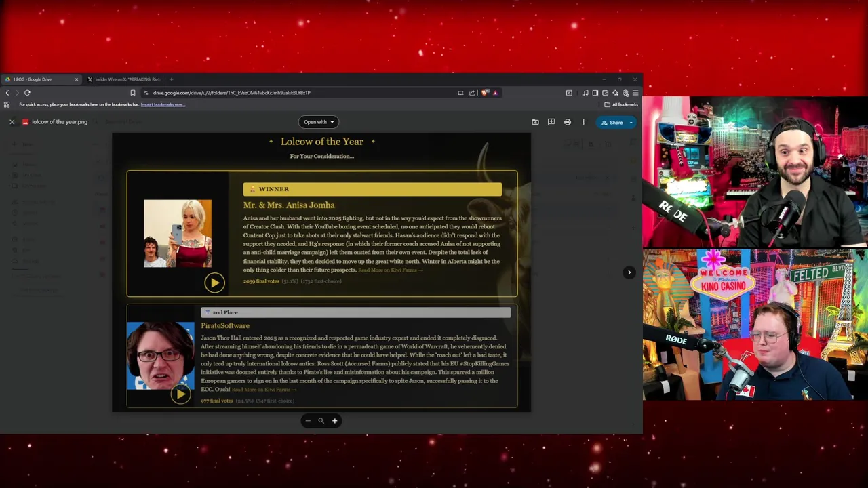Go to the next file in the preview
Viewport: 868px width, 488px height.
(629, 272)
